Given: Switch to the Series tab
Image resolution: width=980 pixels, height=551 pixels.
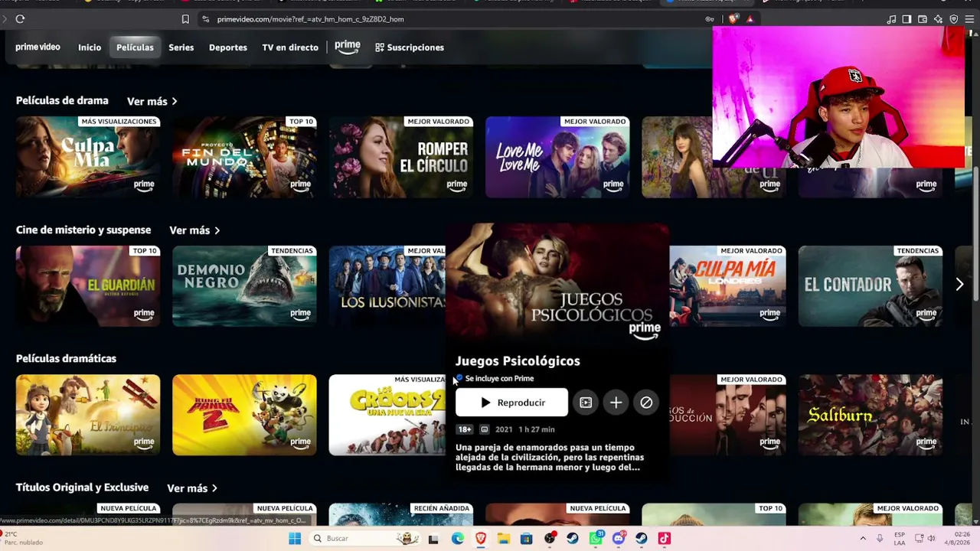Looking at the screenshot, I should click(x=181, y=47).
